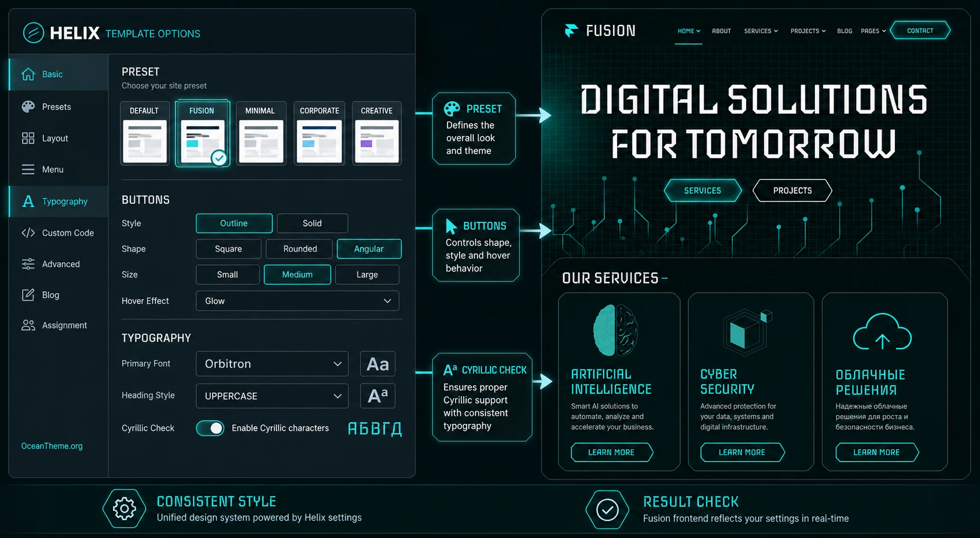Click the Cyrillic sample text АБВГД
Screen dimensions: 980x538
tap(375, 429)
